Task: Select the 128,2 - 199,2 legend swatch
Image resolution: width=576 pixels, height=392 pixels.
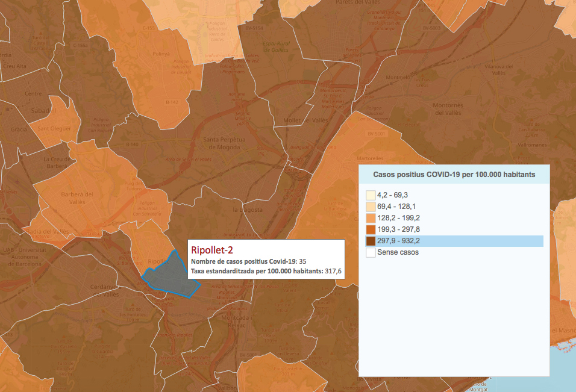Action: tap(370, 219)
